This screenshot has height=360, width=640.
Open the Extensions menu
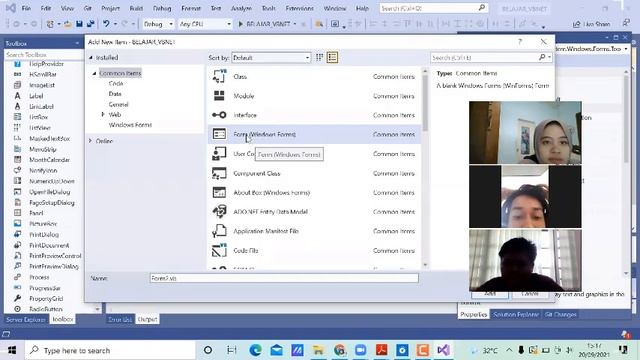pyautogui.click(x=300, y=8)
